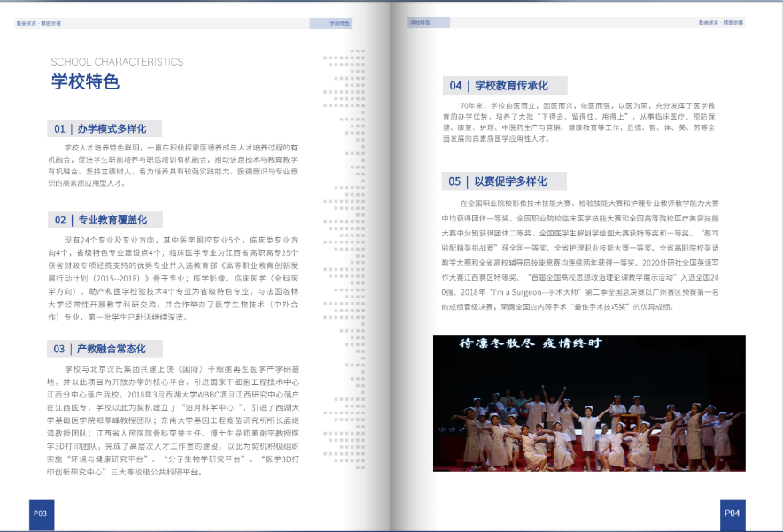Click paragraph starting '学校人才培养特色鲜明'
This screenshot has width=783, height=532.
point(173,166)
